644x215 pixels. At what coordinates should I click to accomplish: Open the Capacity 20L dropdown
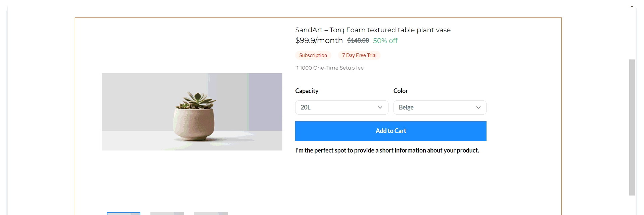(341, 107)
